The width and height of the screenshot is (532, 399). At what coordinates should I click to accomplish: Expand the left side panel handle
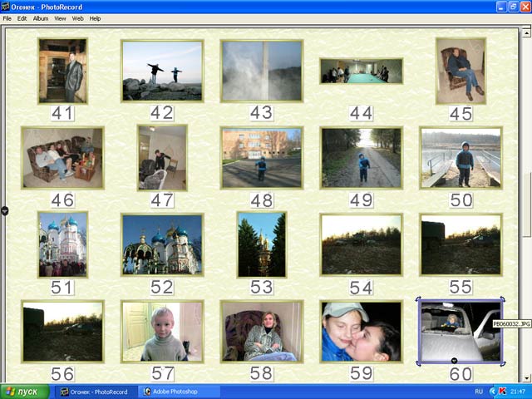[4, 211]
